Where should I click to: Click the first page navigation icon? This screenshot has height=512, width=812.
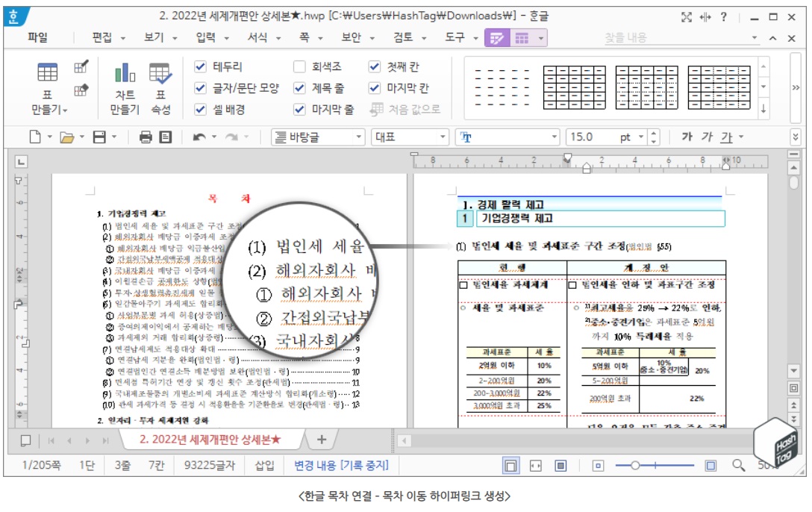tap(51, 440)
